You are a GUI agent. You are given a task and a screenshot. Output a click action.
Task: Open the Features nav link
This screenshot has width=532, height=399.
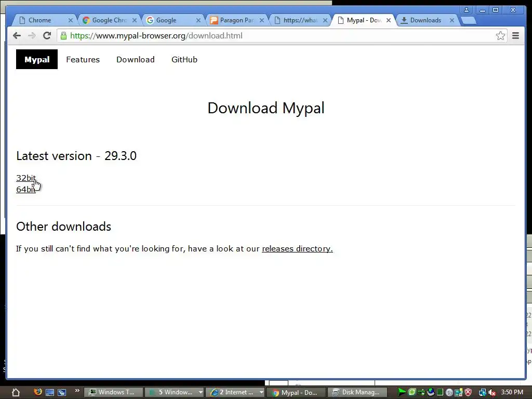click(x=83, y=60)
